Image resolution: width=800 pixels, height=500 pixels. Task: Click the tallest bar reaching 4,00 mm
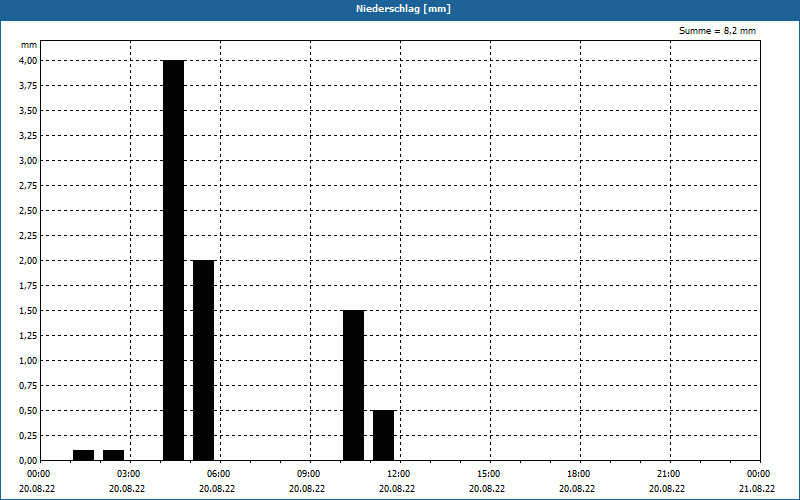pyautogui.click(x=173, y=260)
